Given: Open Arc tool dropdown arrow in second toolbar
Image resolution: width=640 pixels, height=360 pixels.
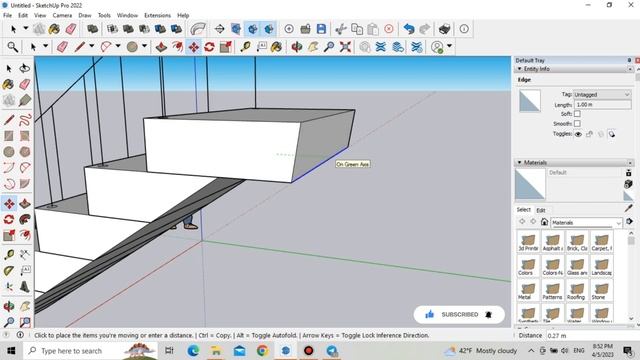Looking at the screenshot, I should [118, 46].
